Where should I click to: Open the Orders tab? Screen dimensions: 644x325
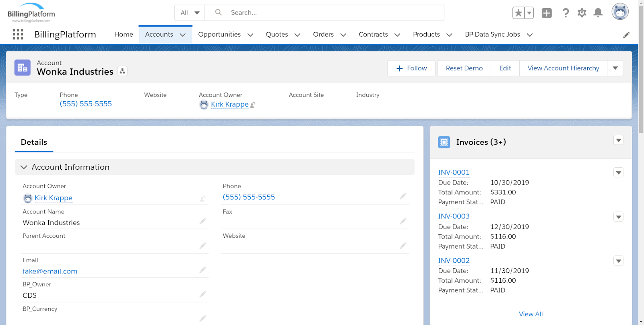pos(323,35)
